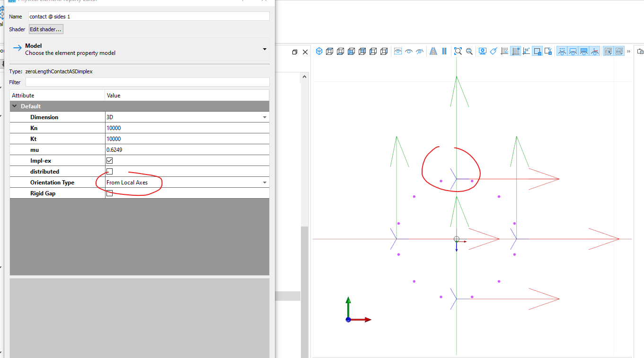Click the mu value 0.6249
Screen dimensions: 644x358
click(x=115, y=150)
